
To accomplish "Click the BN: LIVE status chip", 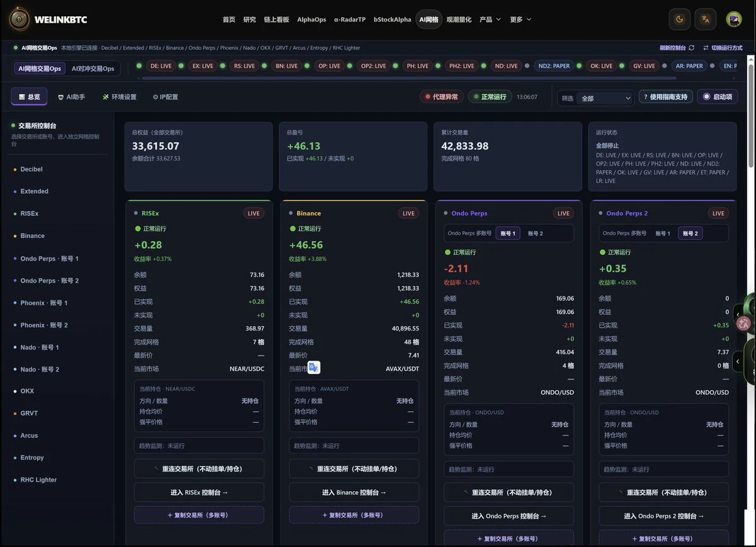I will click(287, 65).
